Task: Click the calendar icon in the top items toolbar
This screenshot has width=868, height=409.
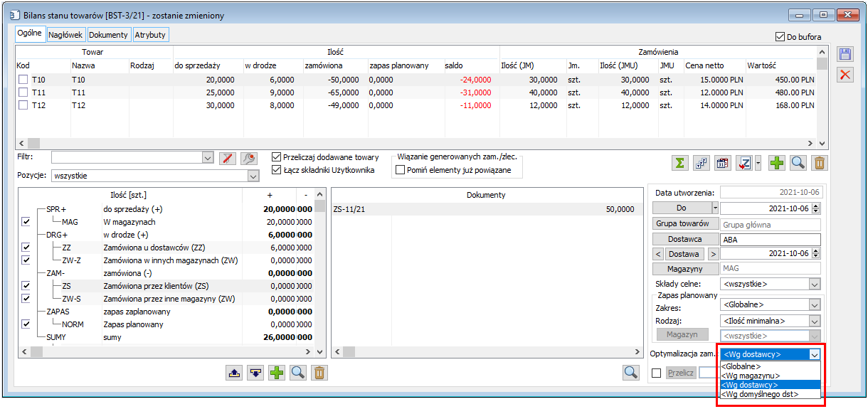Action: click(723, 163)
